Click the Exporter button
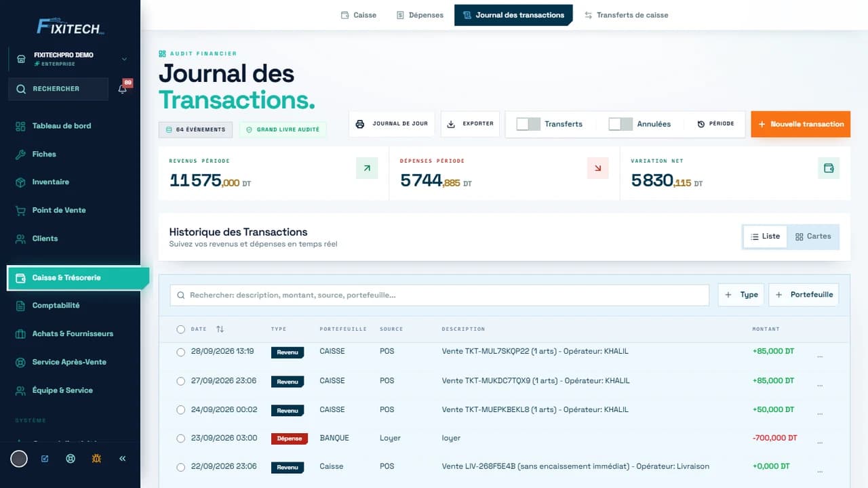 471,124
